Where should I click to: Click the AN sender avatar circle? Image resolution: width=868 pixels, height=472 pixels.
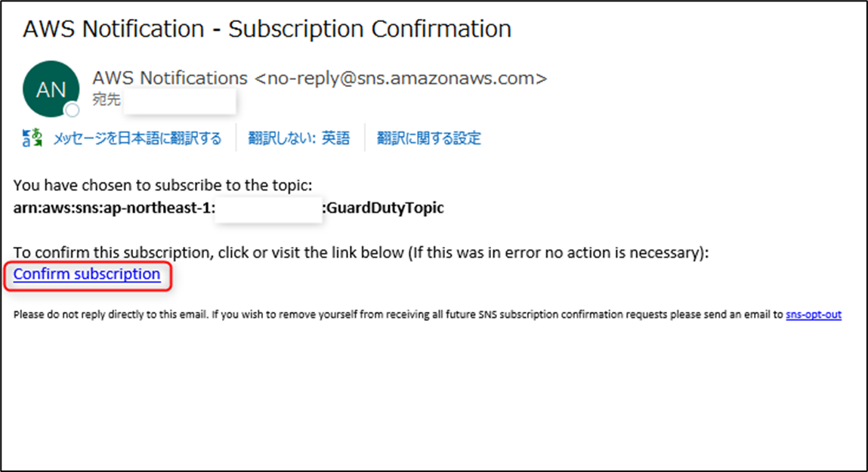(51, 88)
